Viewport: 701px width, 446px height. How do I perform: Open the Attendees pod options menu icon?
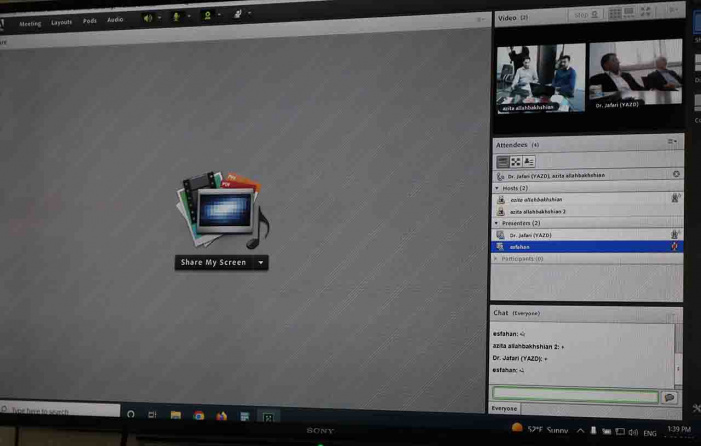[x=672, y=142]
